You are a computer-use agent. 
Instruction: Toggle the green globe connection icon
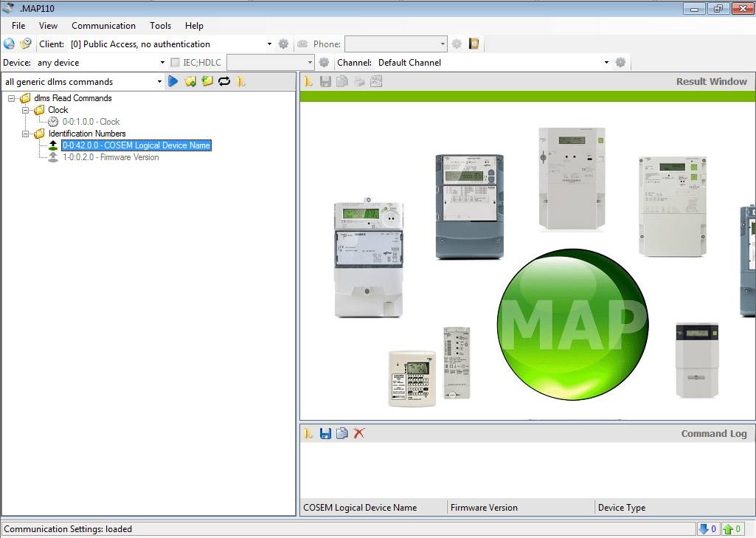[x=9, y=44]
